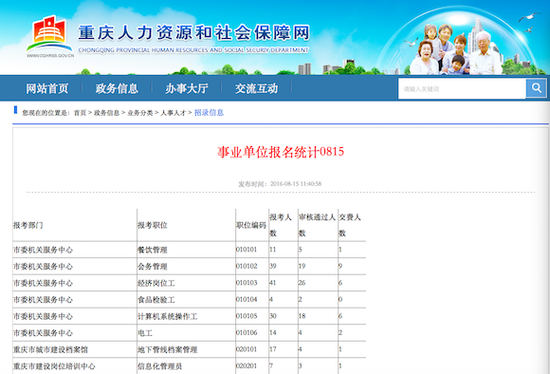Click the 事业单位报名统计0815 article title
Screen dimensions: 550x374
point(281,152)
